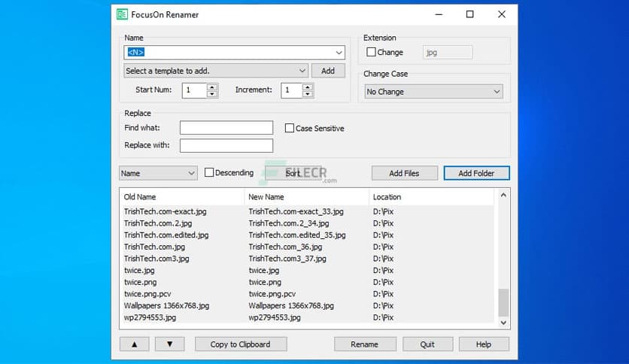Click the Add Files button

click(404, 173)
